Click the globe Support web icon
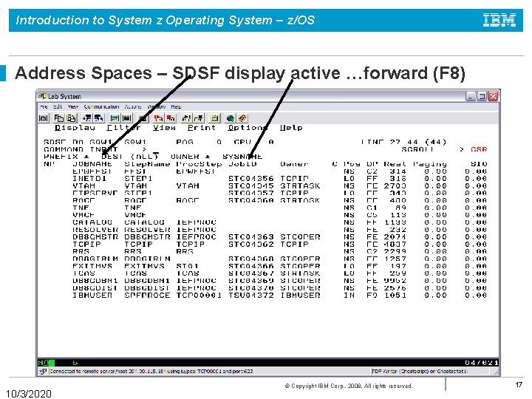532x399 pixels. [231, 118]
